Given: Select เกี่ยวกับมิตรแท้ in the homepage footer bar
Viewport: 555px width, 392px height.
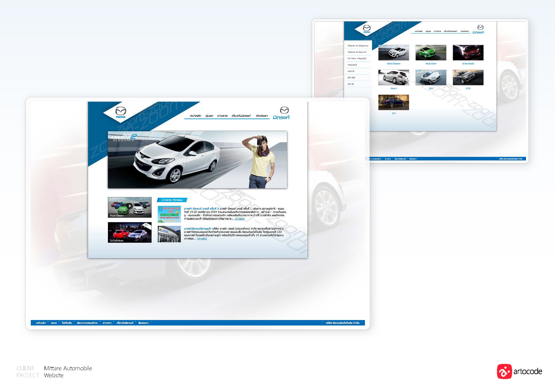Looking at the screenshot, I should tap(125, 323).
